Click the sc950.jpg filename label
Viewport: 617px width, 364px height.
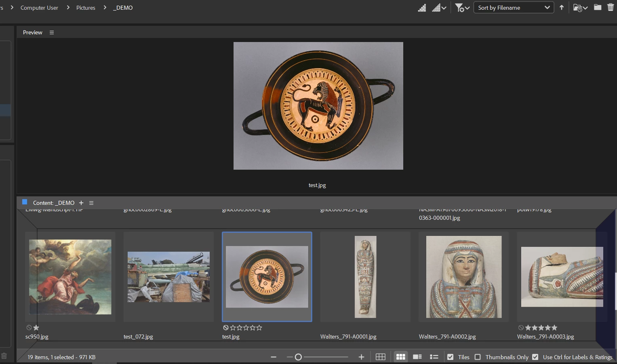(x=37, y=337)
